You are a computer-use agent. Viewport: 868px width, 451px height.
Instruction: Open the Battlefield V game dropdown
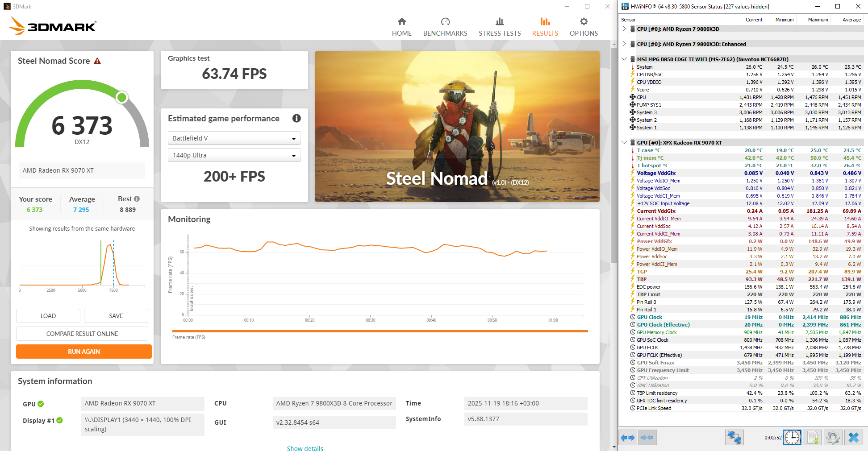[234, 138]
